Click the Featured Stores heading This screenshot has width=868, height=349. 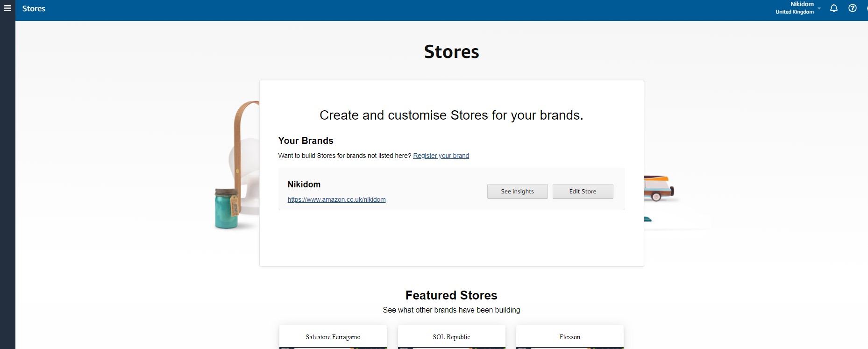451,295
